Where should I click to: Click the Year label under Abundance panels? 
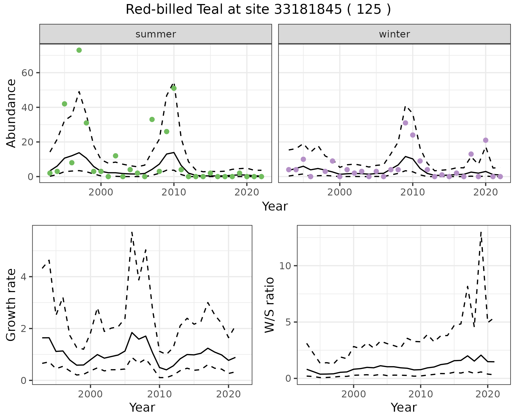(275, 206)
